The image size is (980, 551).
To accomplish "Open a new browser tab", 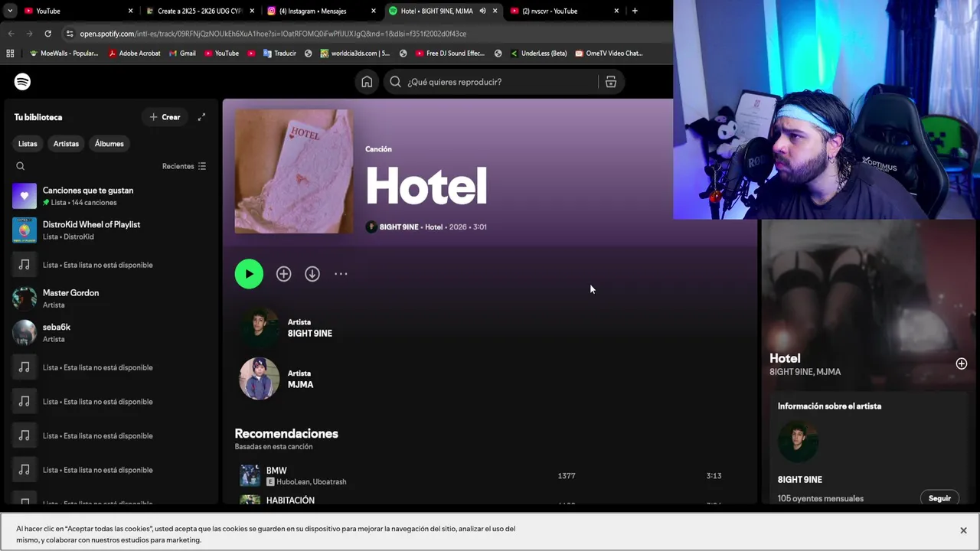I will click(635, 11).
